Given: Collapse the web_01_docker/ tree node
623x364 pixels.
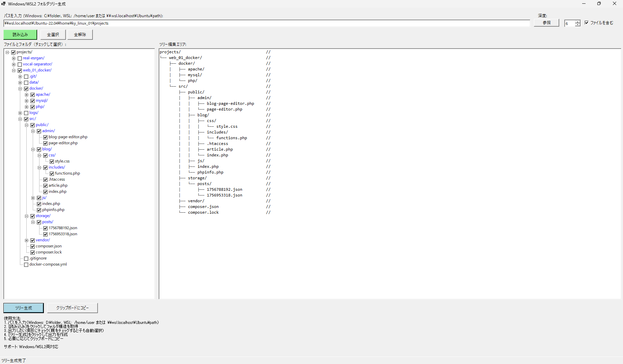Looking at the screenshot, I should point(13,70).
